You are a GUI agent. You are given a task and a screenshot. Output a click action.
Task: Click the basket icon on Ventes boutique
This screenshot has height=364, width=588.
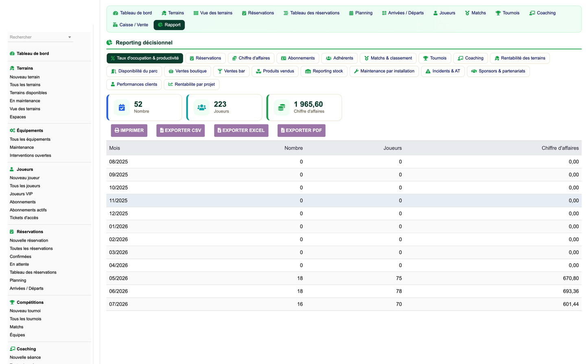point(171,71)
